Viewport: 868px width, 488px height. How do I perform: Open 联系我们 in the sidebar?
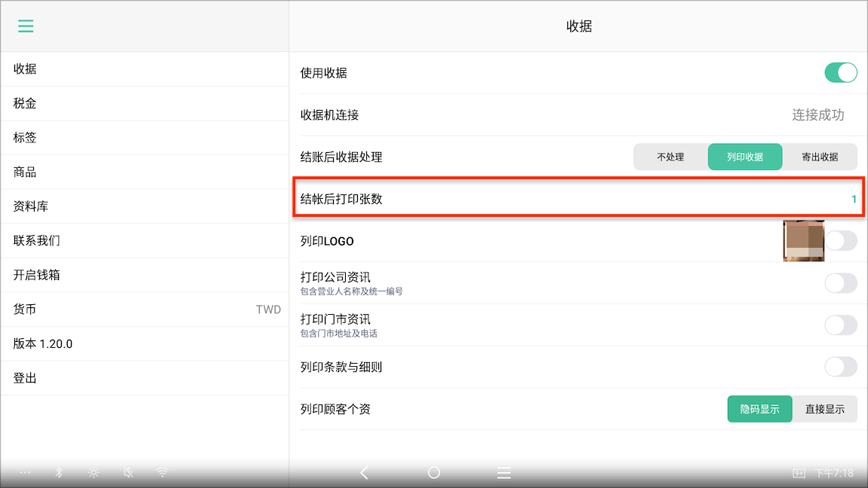tap(145, 241)
